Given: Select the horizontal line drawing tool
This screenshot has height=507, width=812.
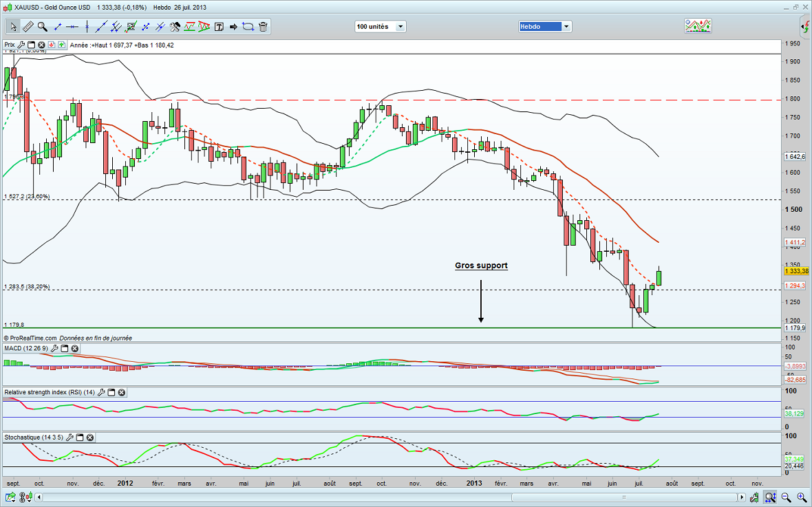Looking at the screenshot, I should (x=72, y=27).
